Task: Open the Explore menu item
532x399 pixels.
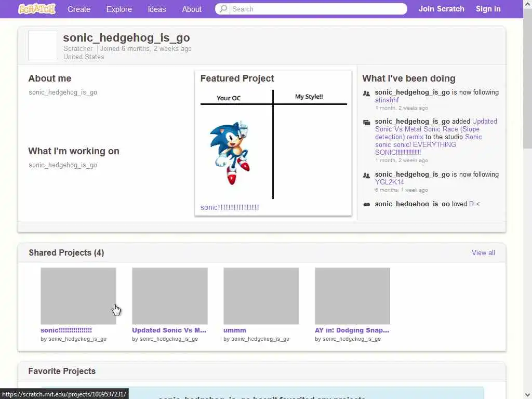Action: [119, 9]
